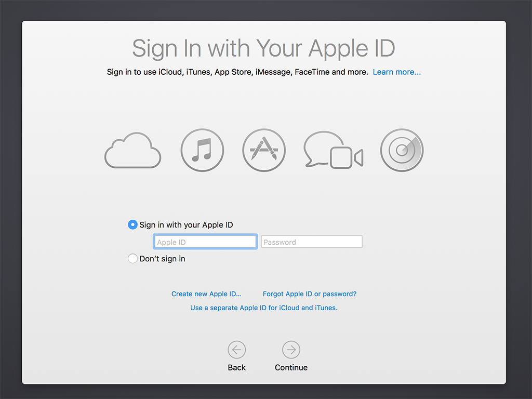Click the Password entry field
This screenshot has height=399, width=532.
click(x=311, y=241)
